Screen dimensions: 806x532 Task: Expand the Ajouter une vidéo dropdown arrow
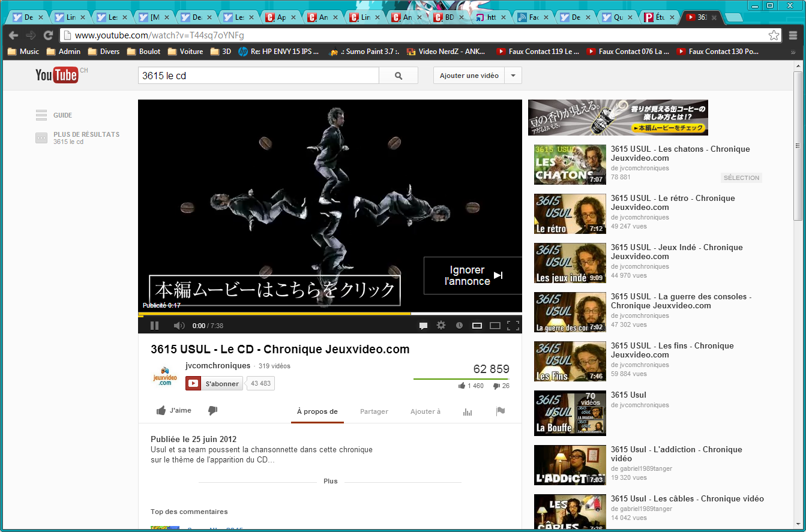(513, 76)
